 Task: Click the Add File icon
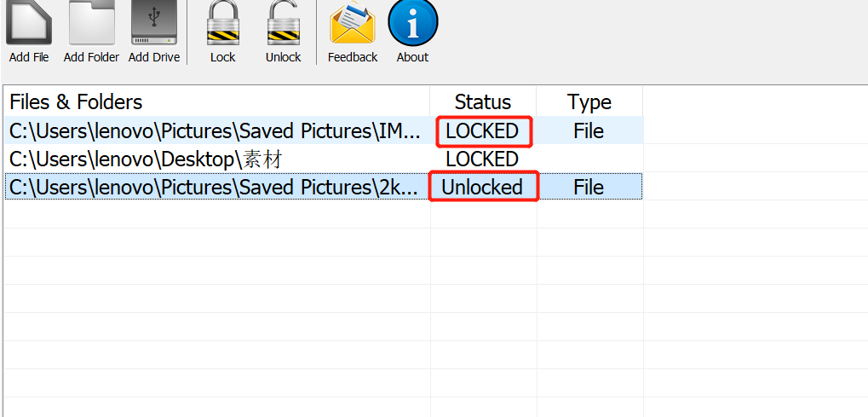point(29,22)
